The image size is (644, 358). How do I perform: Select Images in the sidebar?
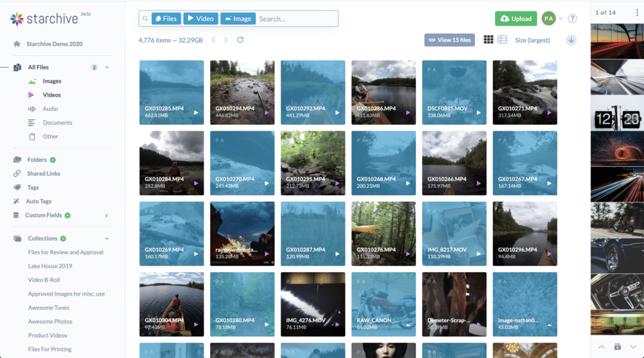(52, 81)
